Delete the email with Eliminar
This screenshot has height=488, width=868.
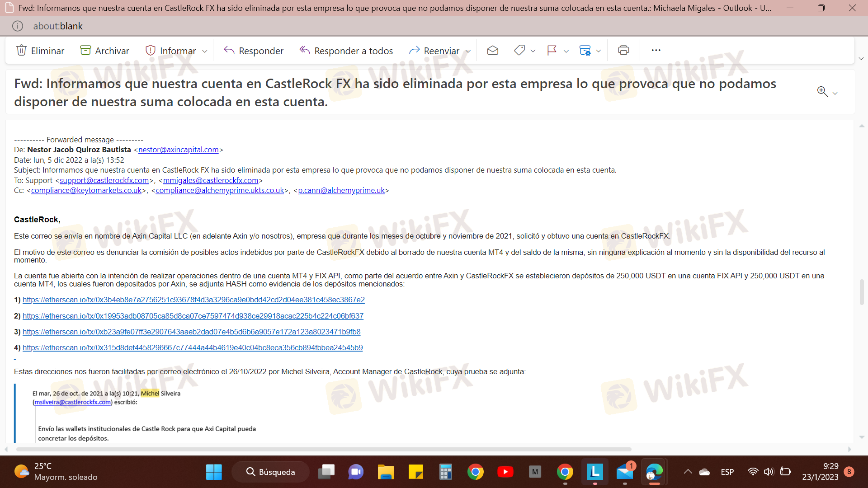pos(40,51)
